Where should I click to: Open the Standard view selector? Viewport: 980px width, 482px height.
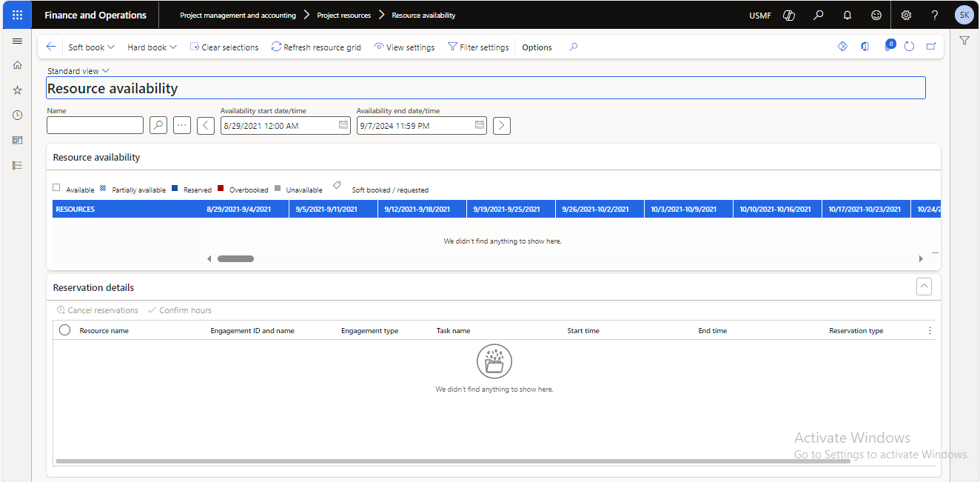(78, 71)
